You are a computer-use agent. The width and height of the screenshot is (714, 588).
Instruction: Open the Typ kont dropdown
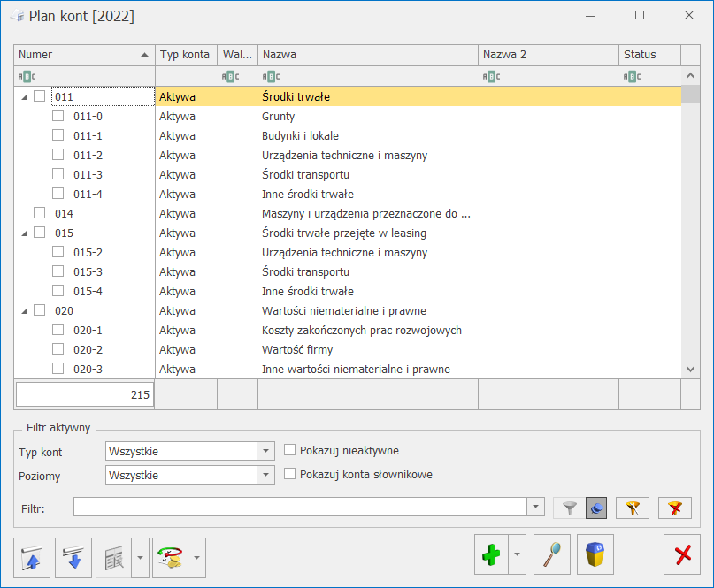click(x=265, y=451)
